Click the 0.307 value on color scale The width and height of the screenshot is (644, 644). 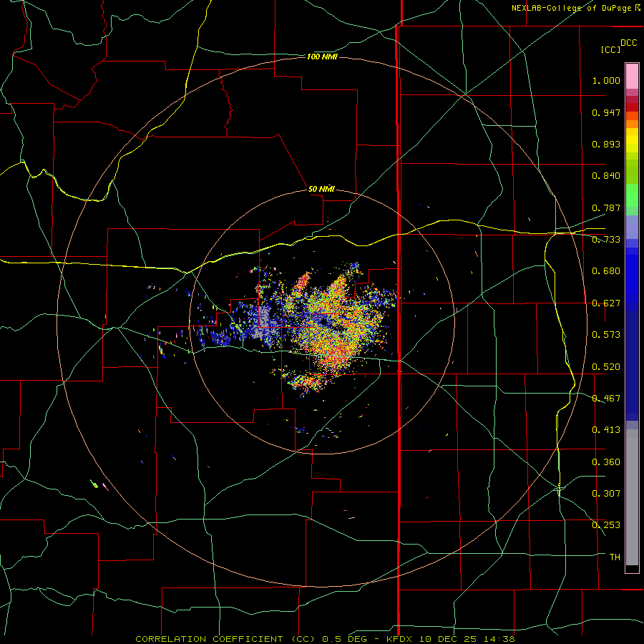(606, 494)
